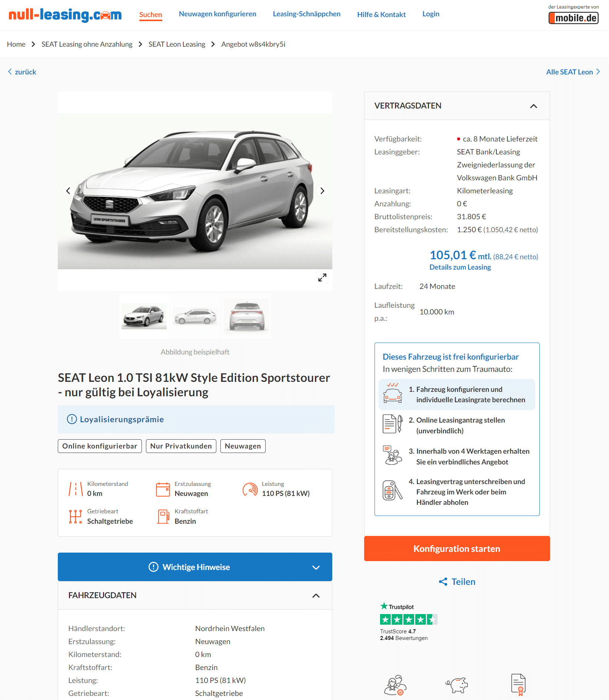Click the chevron after Alle SEAT Leon
Image resolution: width=609 pixels, height=700 pixels.
(x=598, y=72)
